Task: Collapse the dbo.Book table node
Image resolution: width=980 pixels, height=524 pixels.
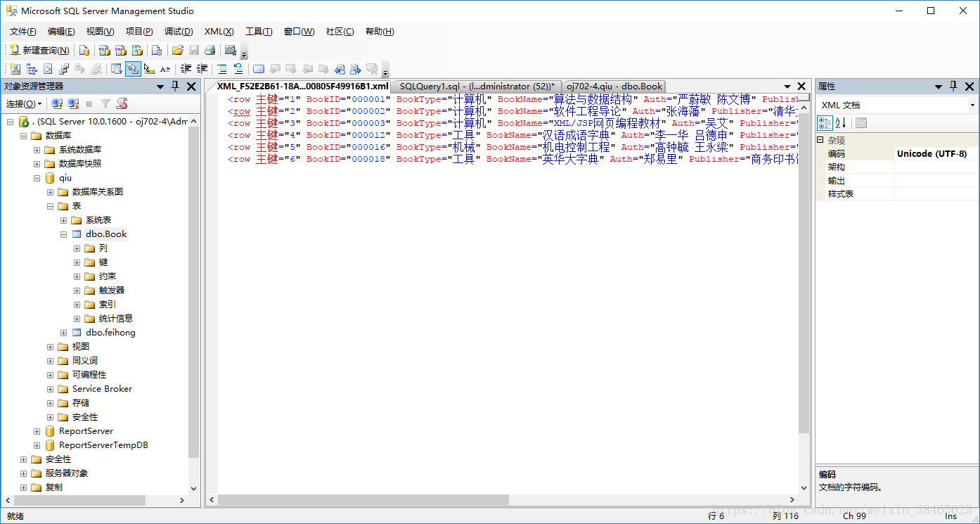Action: tap(63, 234)
